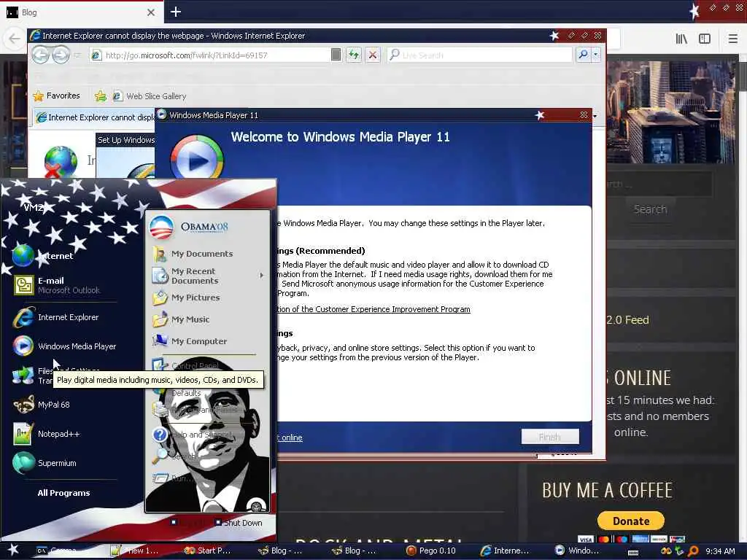This screenshot has width=747, height=560.
Task: Switch to the New 1 Notepad++ taskbar item
Action: tap(135, 551)
